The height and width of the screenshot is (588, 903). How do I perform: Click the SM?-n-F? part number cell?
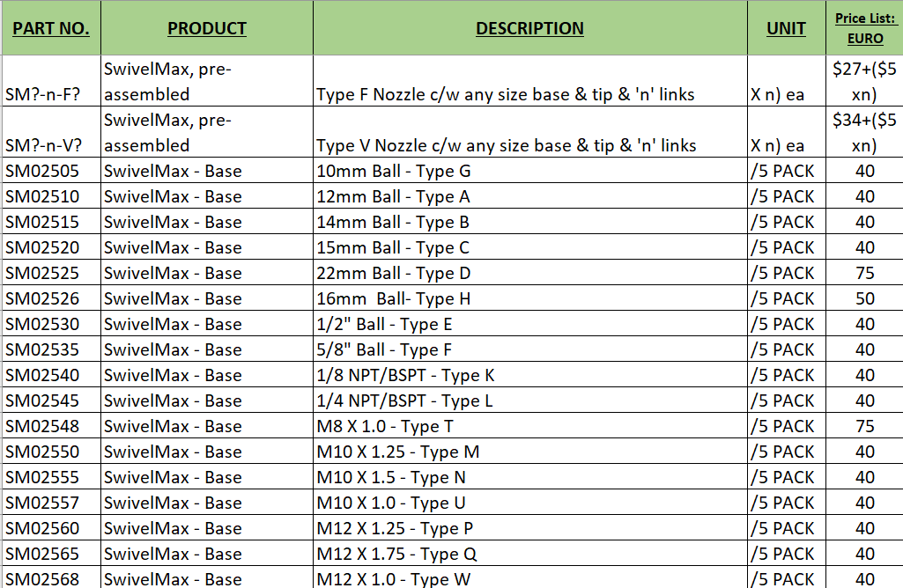coord(51,81)
